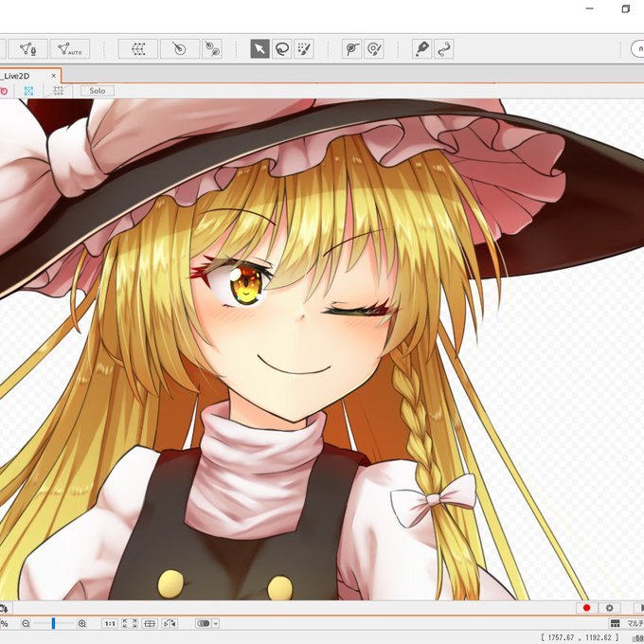Pick the brush selection tool

[x=304, y=49]
